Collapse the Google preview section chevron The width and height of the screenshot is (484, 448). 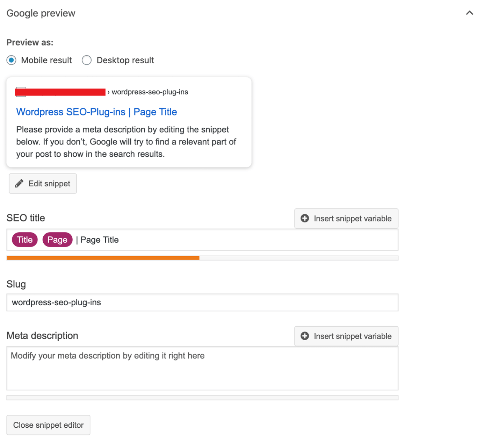pyautogui.click(x=469, y=13)
